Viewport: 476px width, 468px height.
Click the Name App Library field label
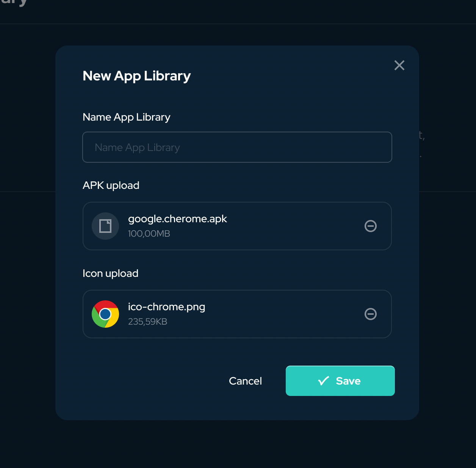pos(126,117)
